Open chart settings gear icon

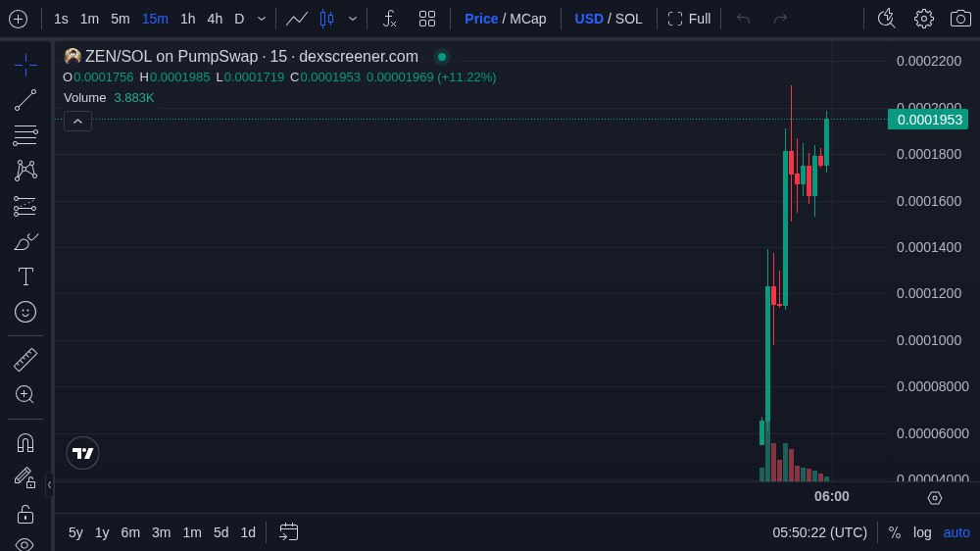923,19
